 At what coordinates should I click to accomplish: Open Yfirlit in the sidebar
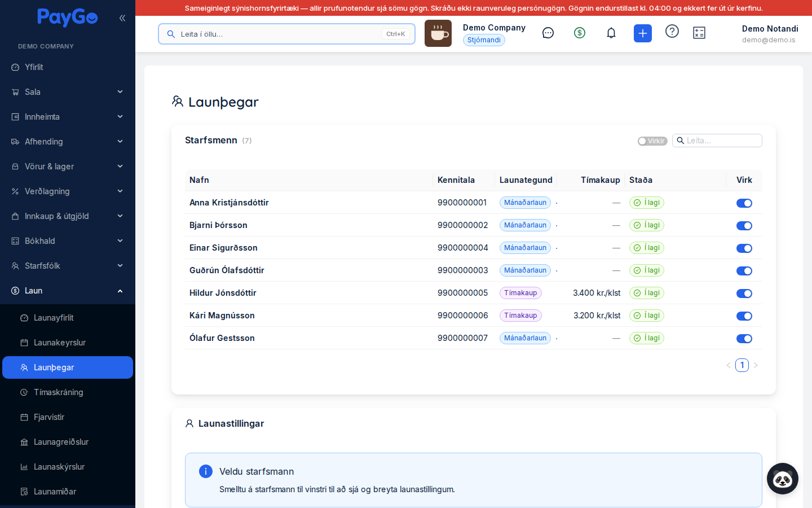pyautogui.click(x=68, y=67)
